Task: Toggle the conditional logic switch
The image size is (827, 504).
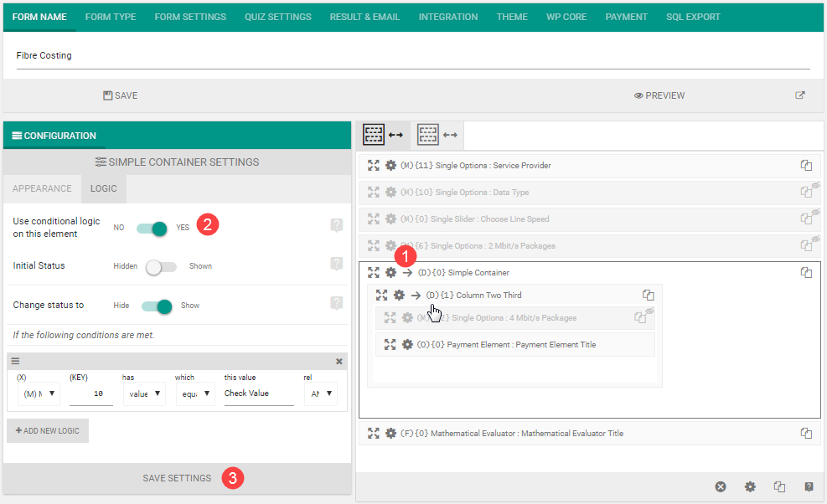Action: (156, 227)
